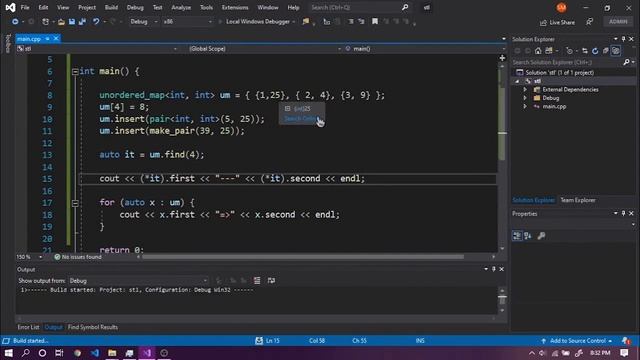Click the Alphabetical sort icon in Properties
640x360 pixels.
coord(528,236)
